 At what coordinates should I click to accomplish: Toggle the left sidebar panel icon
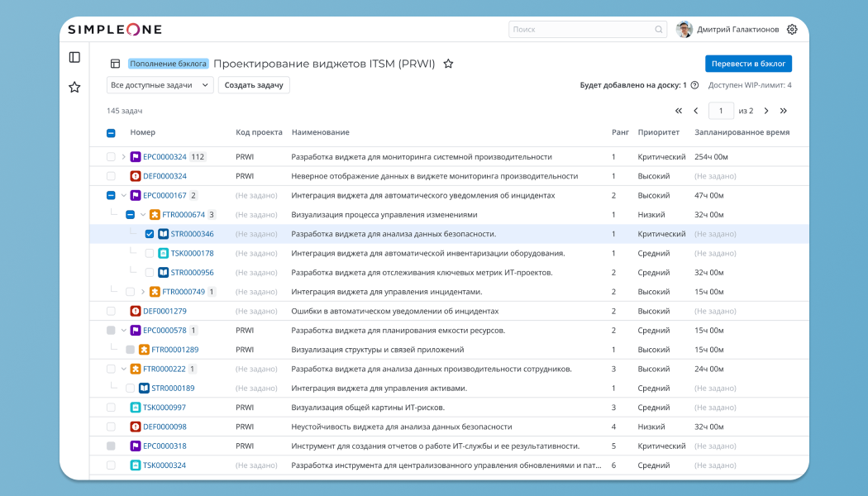click(74, 57)
